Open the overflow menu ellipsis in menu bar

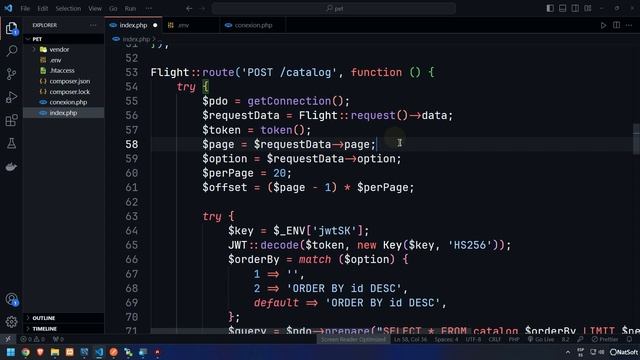point(149,8)
